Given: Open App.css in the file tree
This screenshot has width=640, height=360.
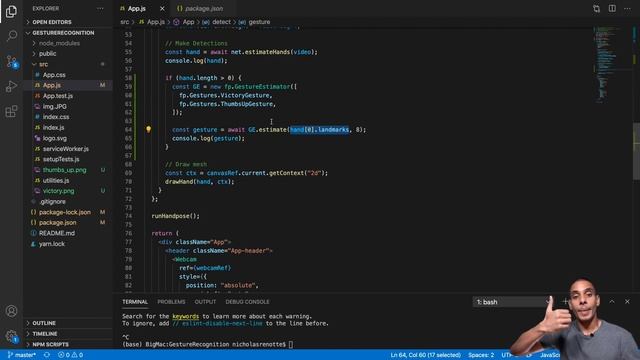Looking at the screenshot, I should click(54, 75).
